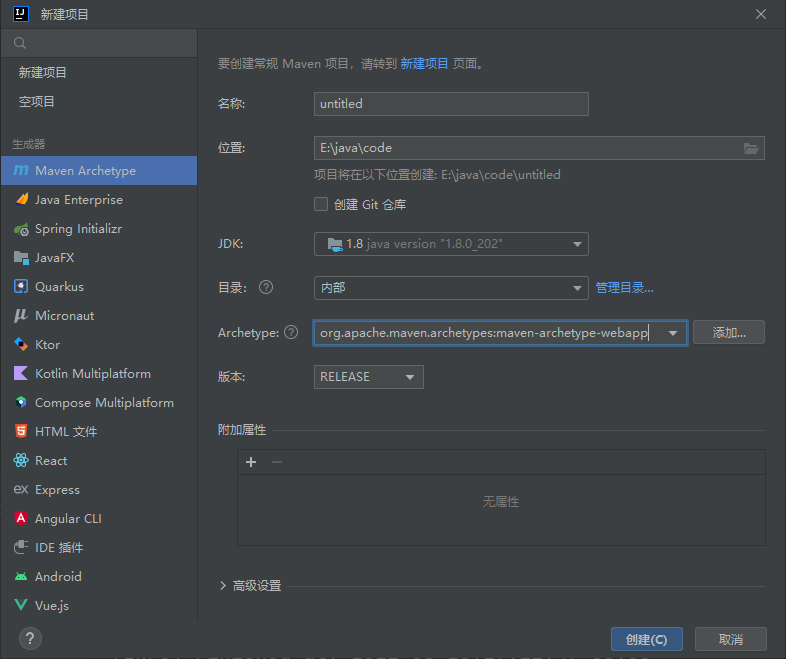The image size is (786, 659).
Task: Click the JavaFX folder icon
Action: 21,258
